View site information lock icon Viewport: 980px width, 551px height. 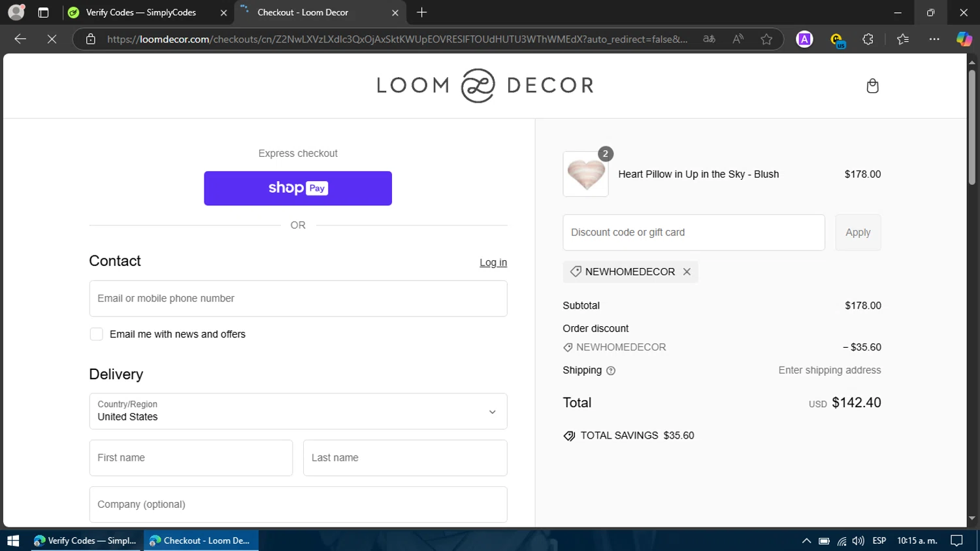click(91, 39)
